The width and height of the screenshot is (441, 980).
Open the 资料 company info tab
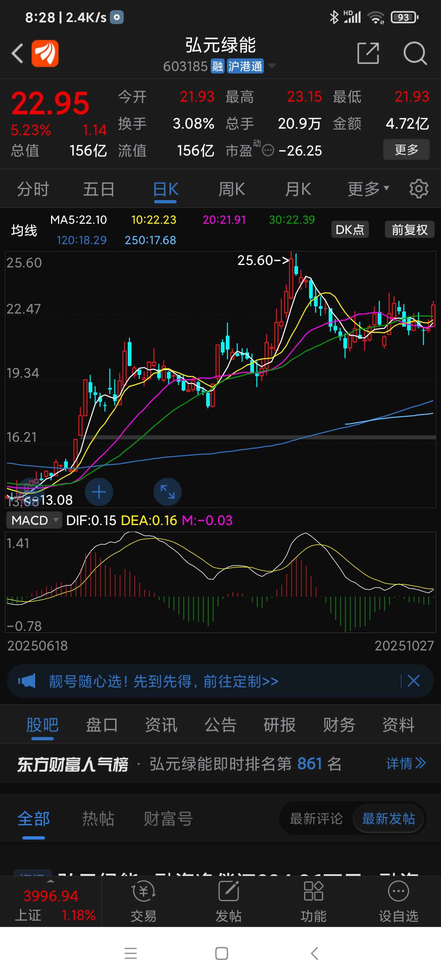pyautogui.click(x=399, y=725)
